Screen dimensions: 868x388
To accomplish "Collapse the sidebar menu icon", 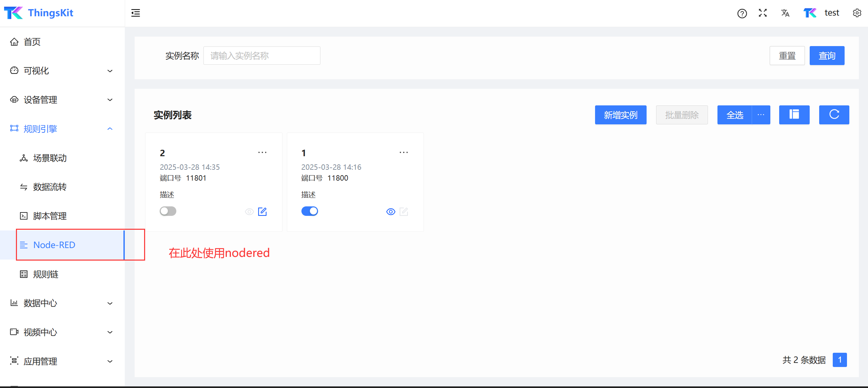I will click(x=136, y=13).
